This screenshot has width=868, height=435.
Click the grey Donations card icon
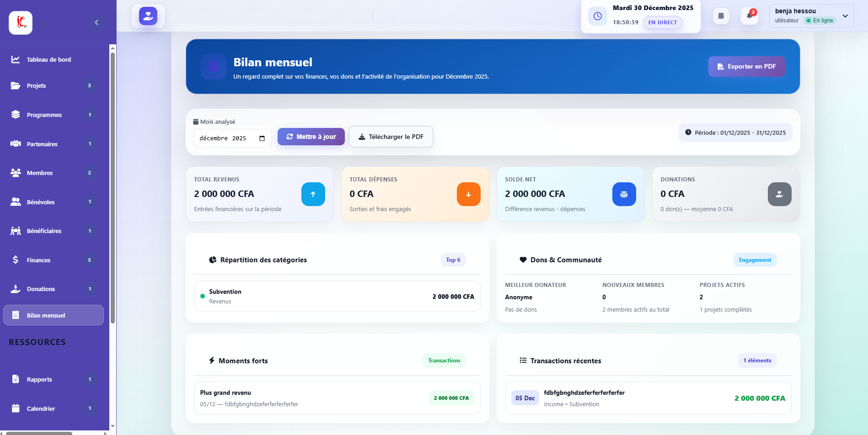779,194
